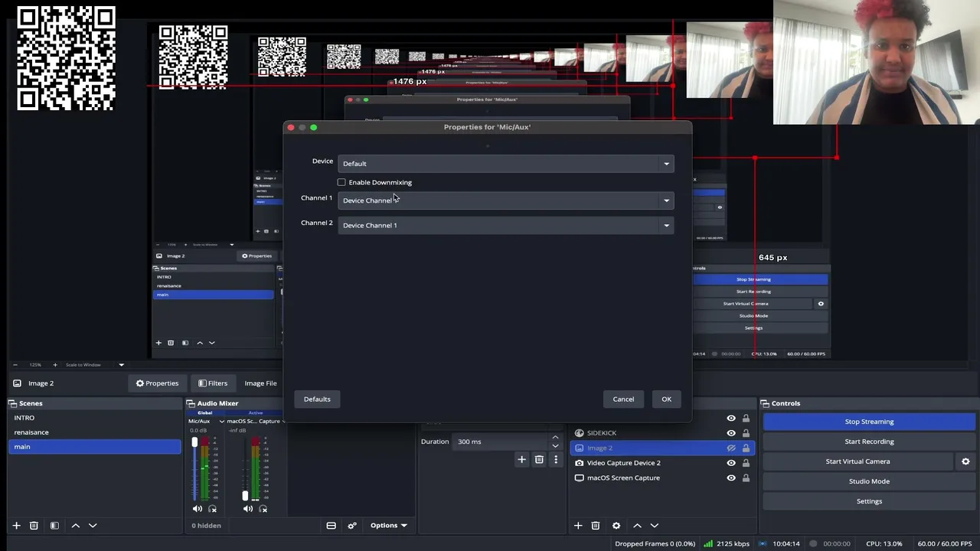This screenshot has width=980, height=551.
Task: Open scene filters icon in Scenes panel
Action: point(54,526)
